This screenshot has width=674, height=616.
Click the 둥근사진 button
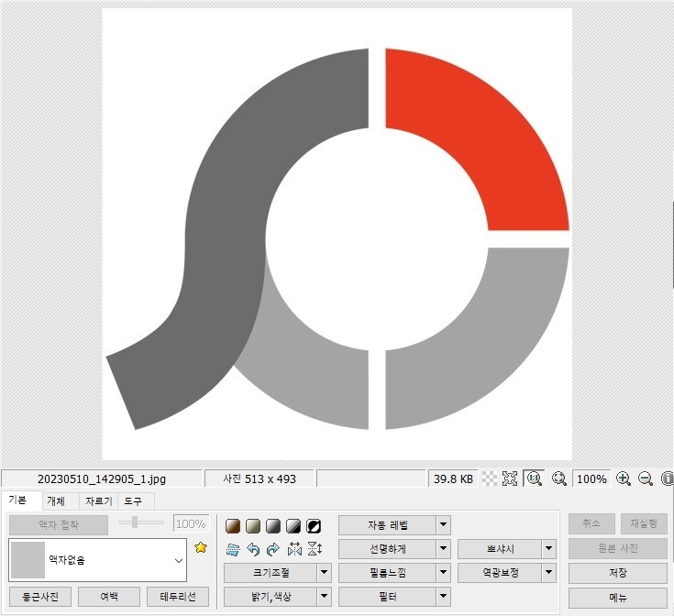[x=40, y=597]
